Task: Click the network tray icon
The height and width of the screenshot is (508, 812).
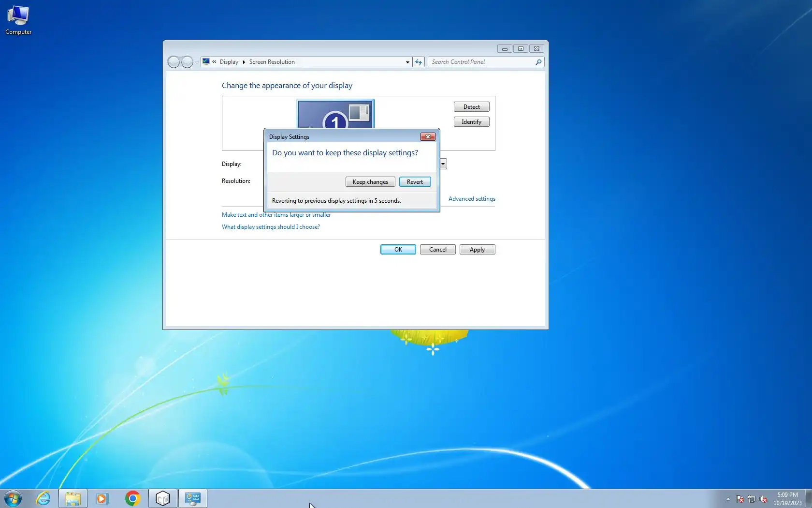Action: (752, 499)
